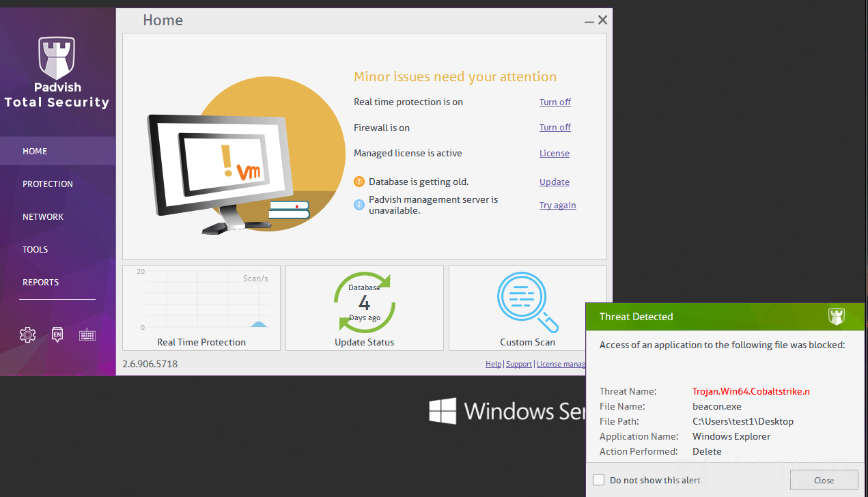868x497 pixels.
Task: Go to the HOME section
Action: (58, 151)
